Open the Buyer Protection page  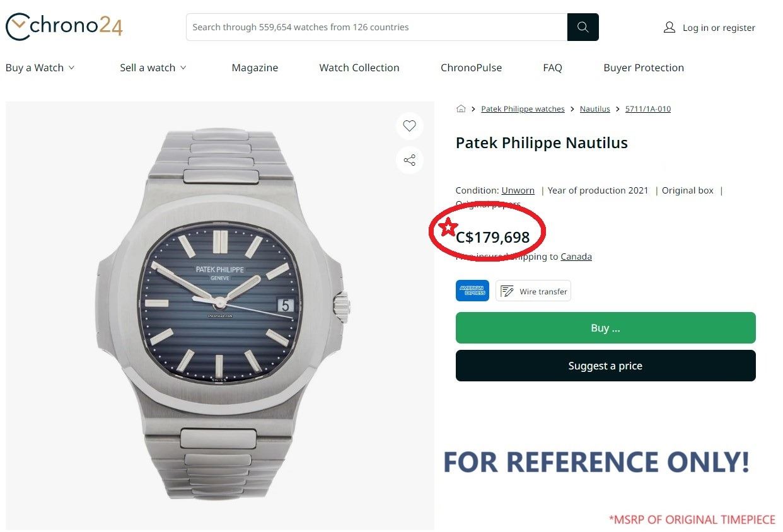[644, 68]
